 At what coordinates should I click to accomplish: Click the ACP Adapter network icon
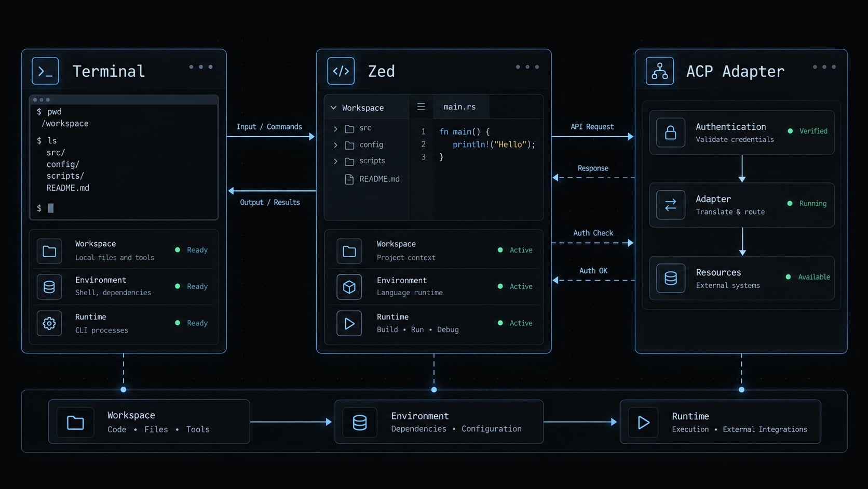click(660, 71)
